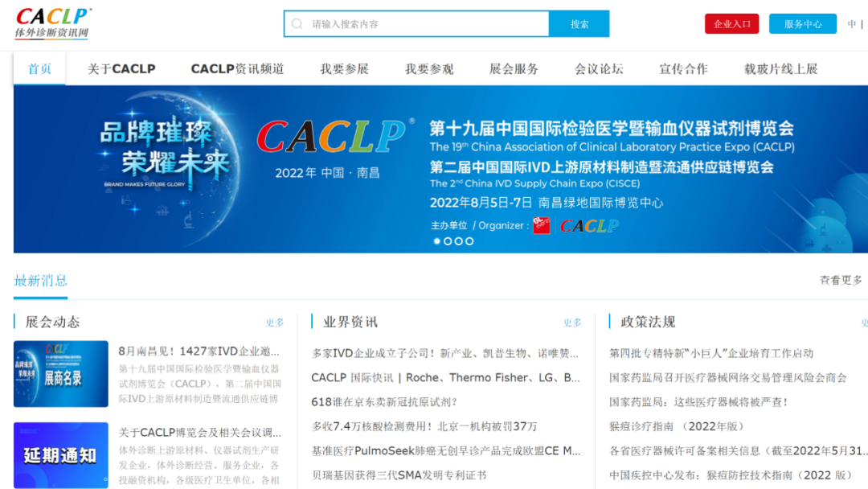The height and width of the screenshot is (489, 868).
Task: Open article 8月南昌见！1427家IVD企业邀...
Action: 199,351
